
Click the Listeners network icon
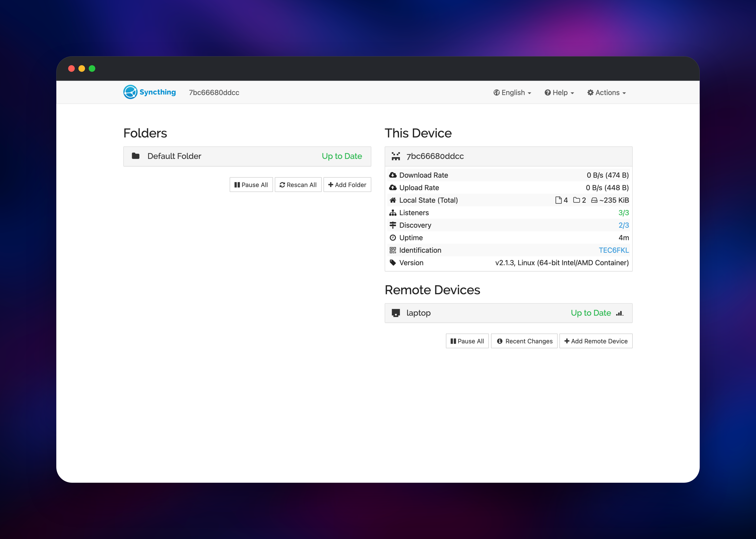coord(393,213)
